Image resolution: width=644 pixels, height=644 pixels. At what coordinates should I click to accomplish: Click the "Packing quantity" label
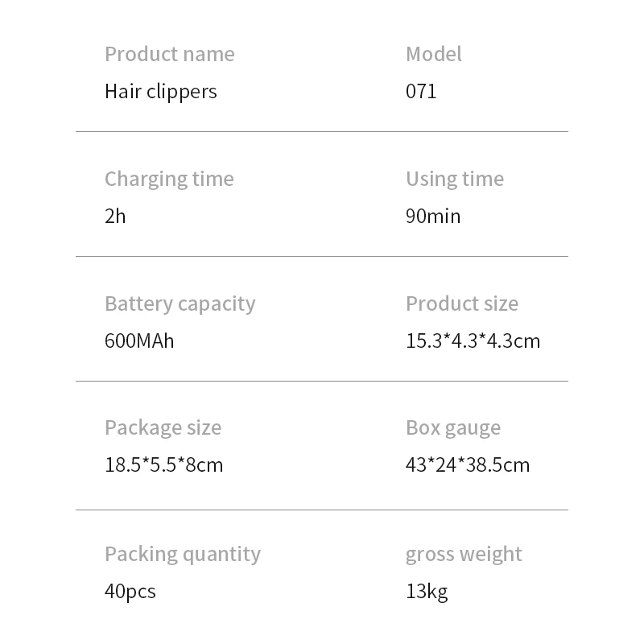pos(183,554)
